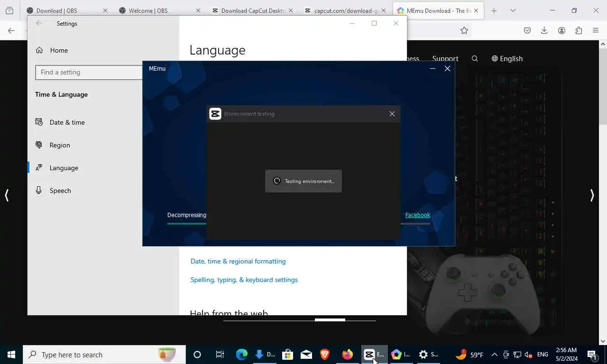This screenshot has width=607, height=364.
Task: Open Region settings
Action: click(53, 145)
